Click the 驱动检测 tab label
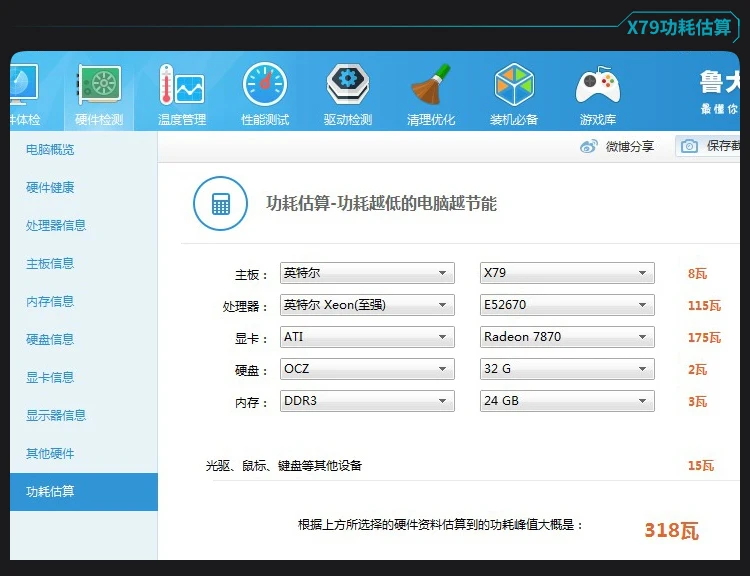 (348, 120)
